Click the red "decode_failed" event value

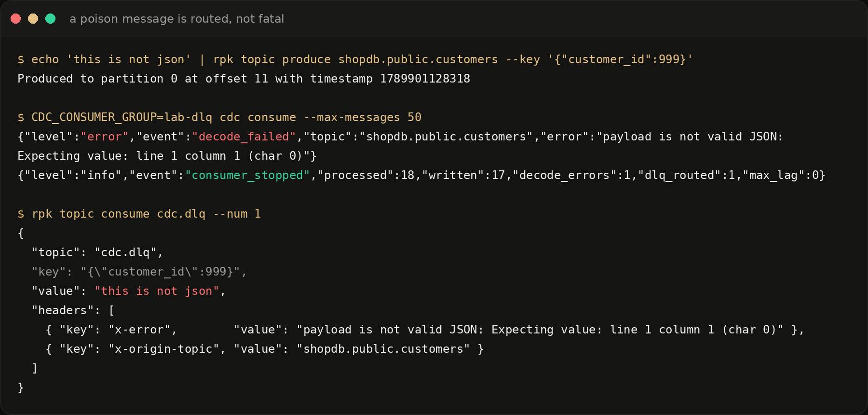click(244, 137)
